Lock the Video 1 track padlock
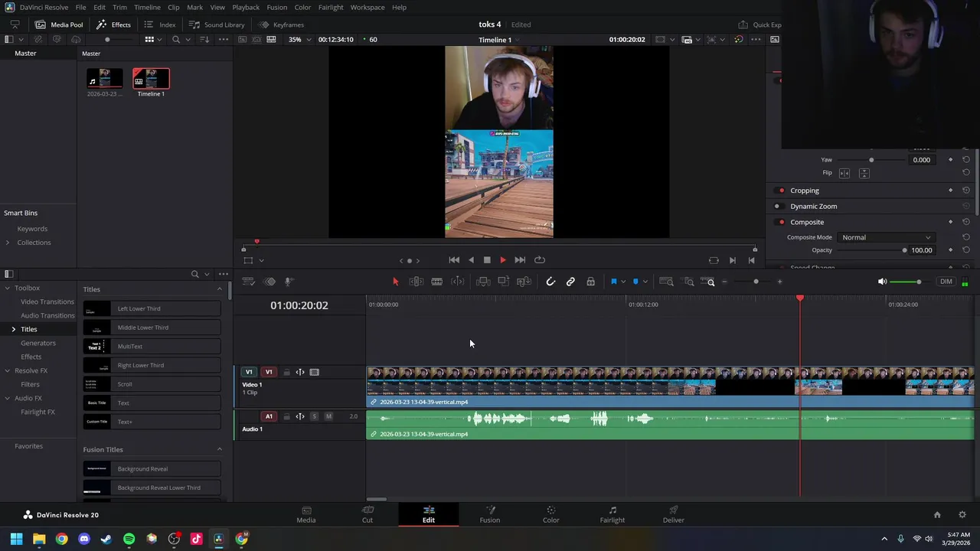Image resolution: width=980 pixels, height=551 pixels. pos(286,372)
